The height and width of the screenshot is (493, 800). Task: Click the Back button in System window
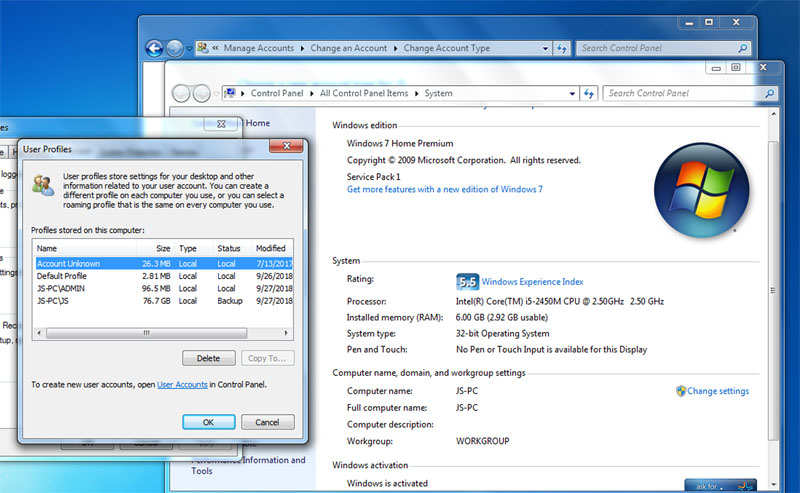tap(181, 93)
